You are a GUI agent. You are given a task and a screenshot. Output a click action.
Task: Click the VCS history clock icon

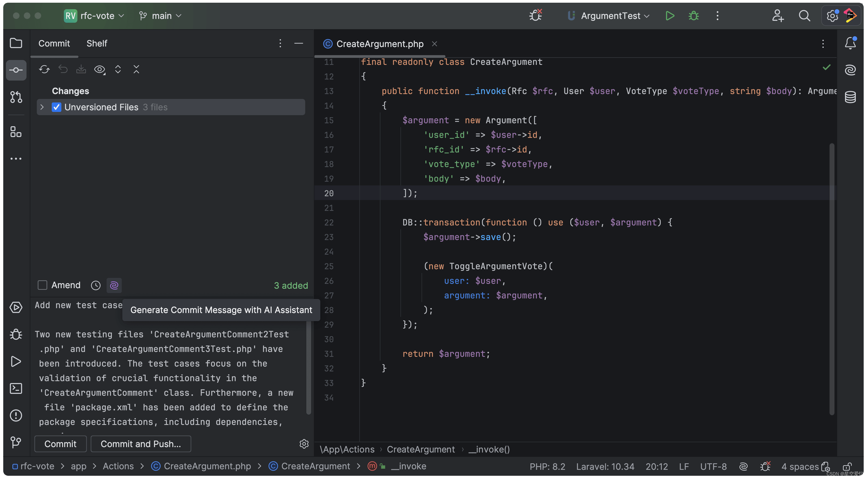click(x=95, y=285)
